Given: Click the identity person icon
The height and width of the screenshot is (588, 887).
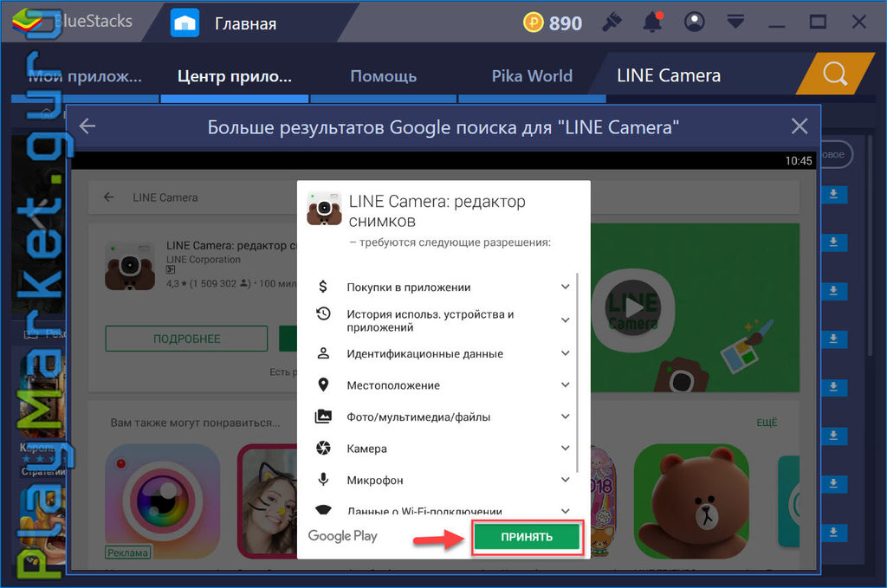Looking at the screenshot, I should 323,353.
